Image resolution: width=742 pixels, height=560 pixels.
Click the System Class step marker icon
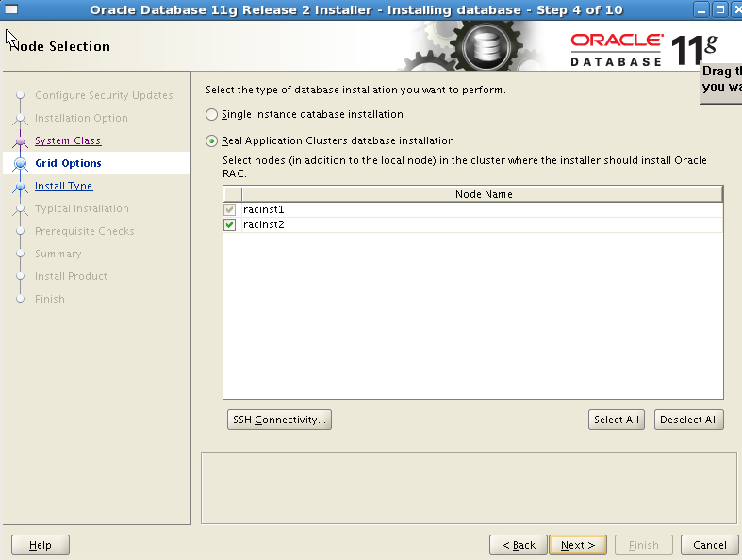[20, 141]
